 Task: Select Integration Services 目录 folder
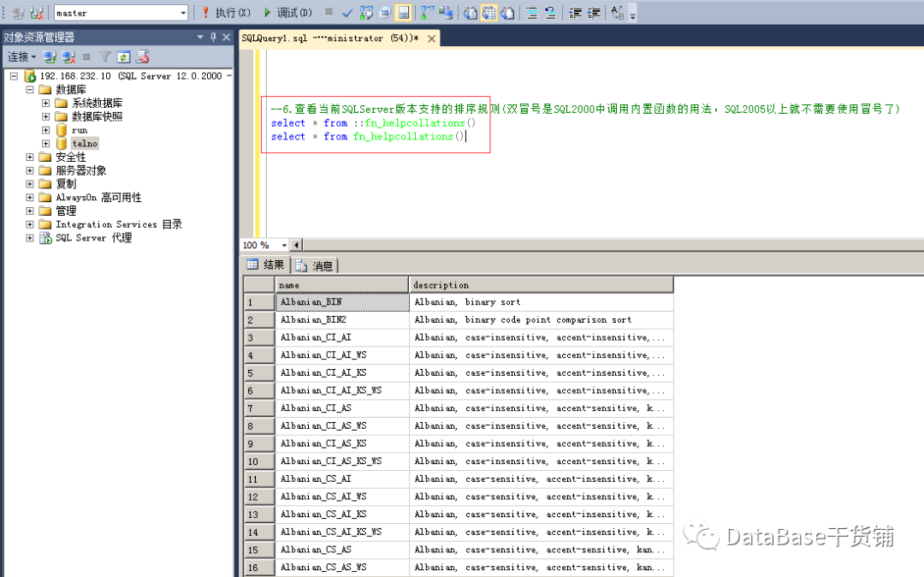(118, 224)
